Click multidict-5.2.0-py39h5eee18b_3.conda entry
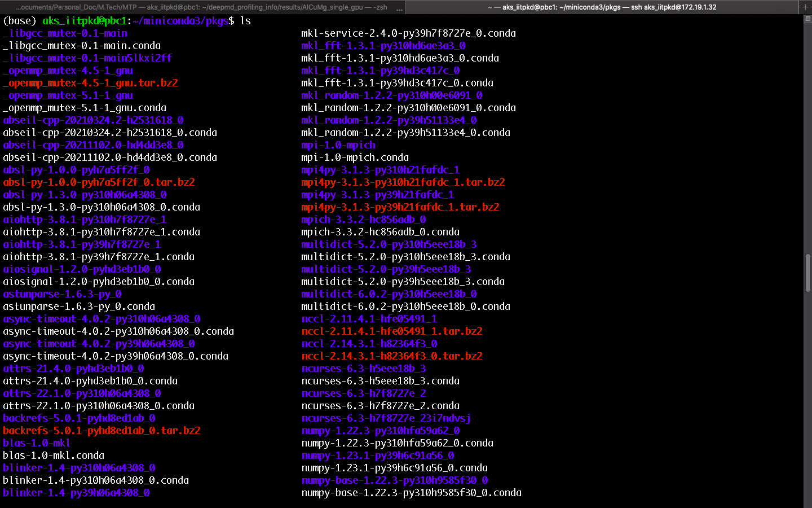The width and height of the screenshot is (812, 508). (403, 282)
